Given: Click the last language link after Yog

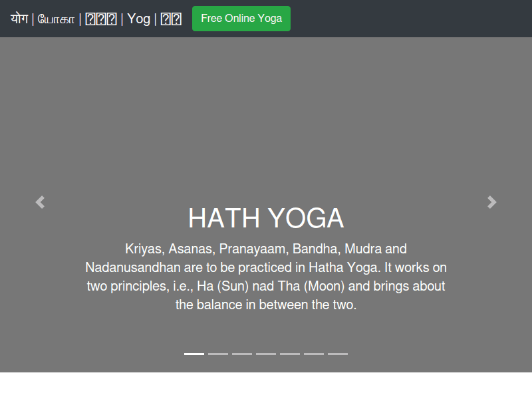Looking at the screenshot, I should point(172,19).
